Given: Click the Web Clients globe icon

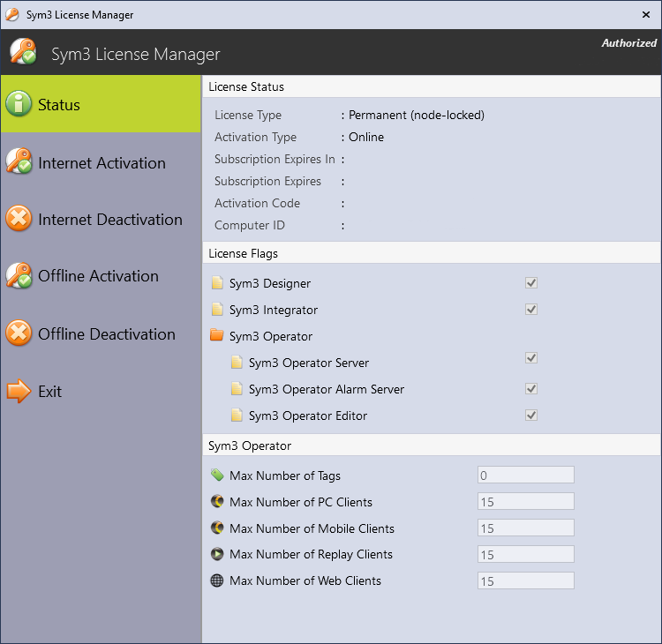Looking at the screenshot, I should pos(217,580).
